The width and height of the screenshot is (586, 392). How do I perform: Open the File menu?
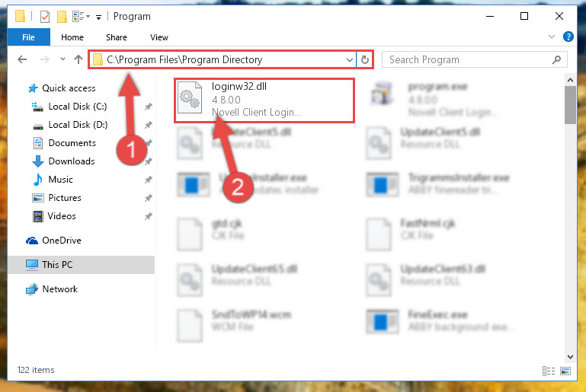(x=28, y=37)
